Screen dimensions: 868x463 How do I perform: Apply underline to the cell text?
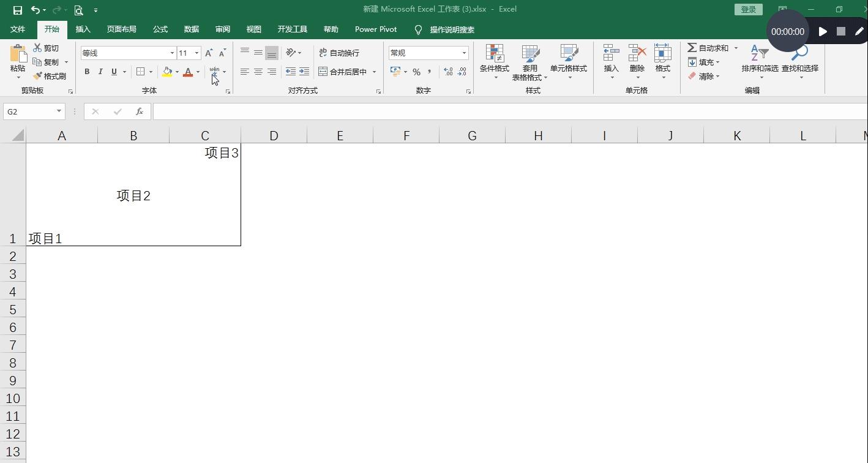click(x=113, y=72)
